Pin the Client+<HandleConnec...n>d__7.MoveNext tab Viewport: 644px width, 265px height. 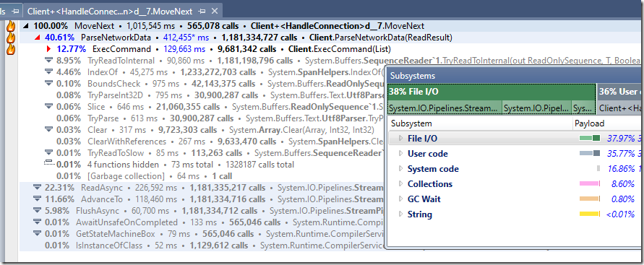pyautogui.click(x=202, y=11)
